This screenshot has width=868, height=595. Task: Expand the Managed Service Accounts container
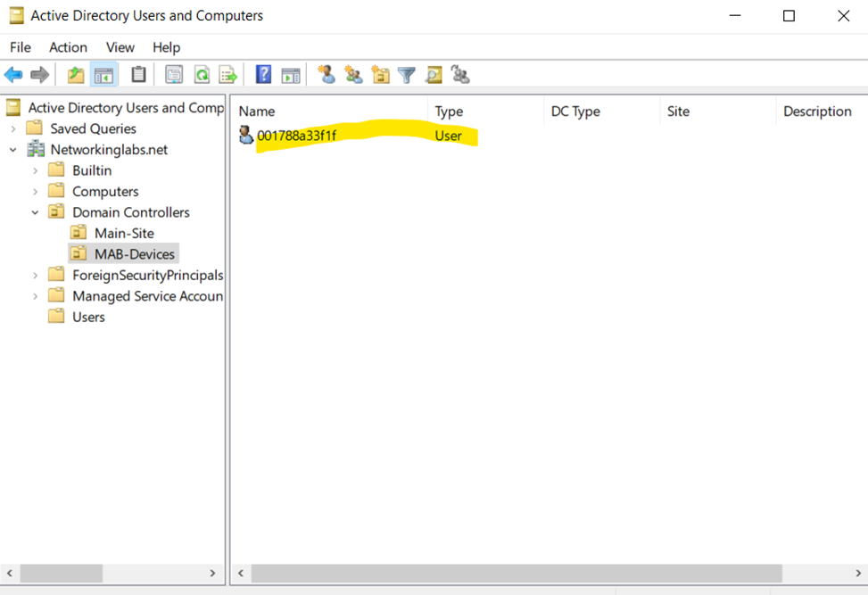click(x=36, y=297)
